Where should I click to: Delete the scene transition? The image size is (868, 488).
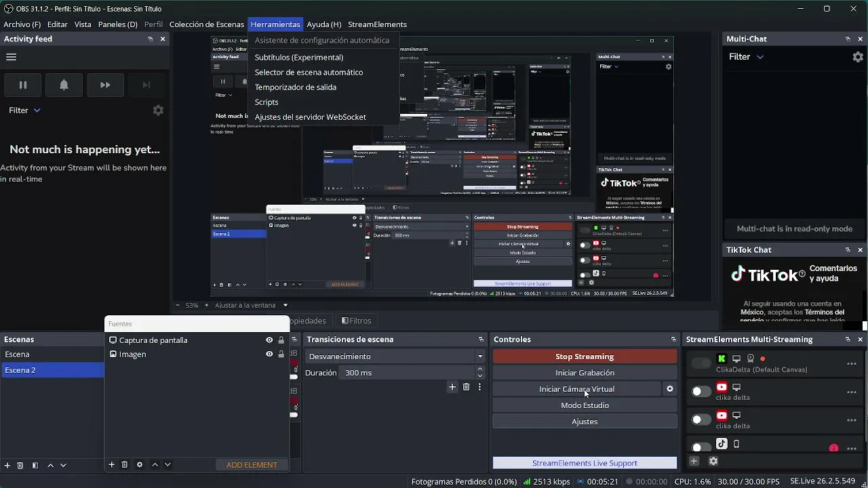pos(466,387)
